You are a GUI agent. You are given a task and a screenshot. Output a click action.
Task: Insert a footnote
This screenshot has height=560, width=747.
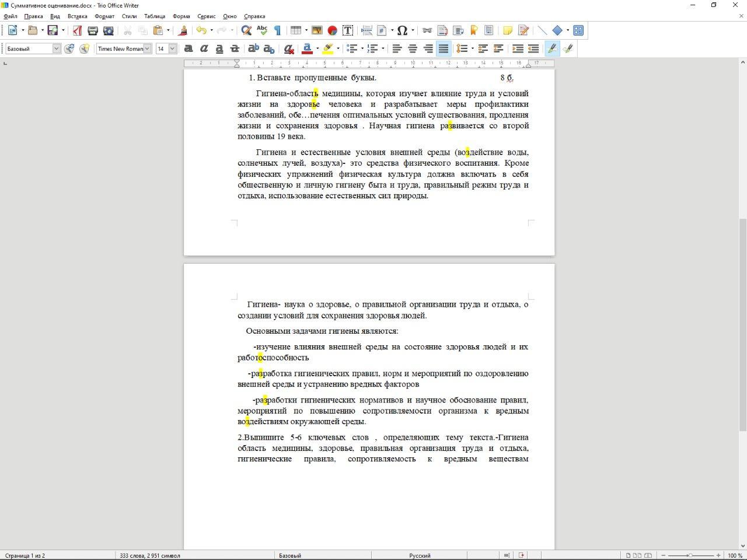442,30
